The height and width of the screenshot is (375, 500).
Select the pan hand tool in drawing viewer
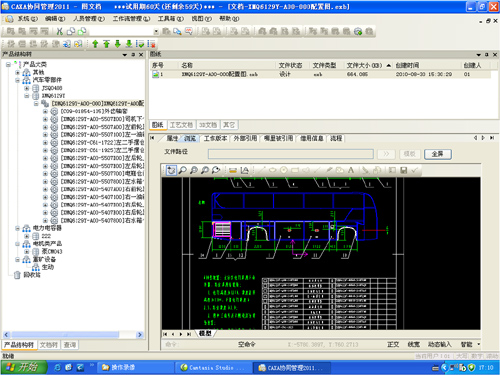(x=171, y=170)
